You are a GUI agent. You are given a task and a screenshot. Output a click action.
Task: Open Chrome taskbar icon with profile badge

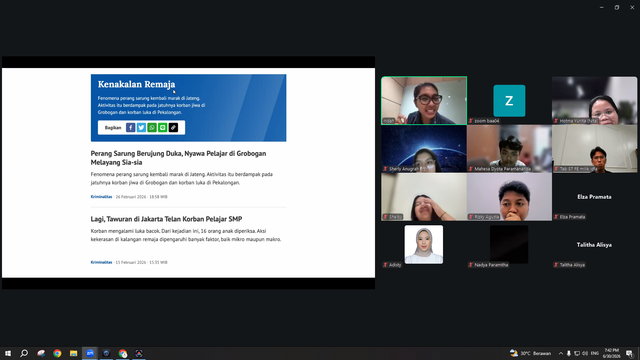click(123, 353)
